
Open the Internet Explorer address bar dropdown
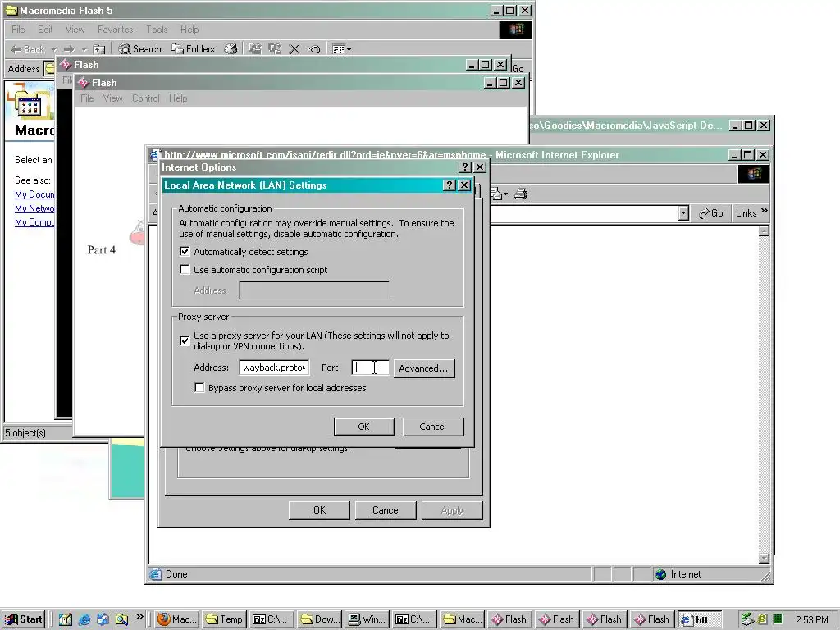pos(683,213)
